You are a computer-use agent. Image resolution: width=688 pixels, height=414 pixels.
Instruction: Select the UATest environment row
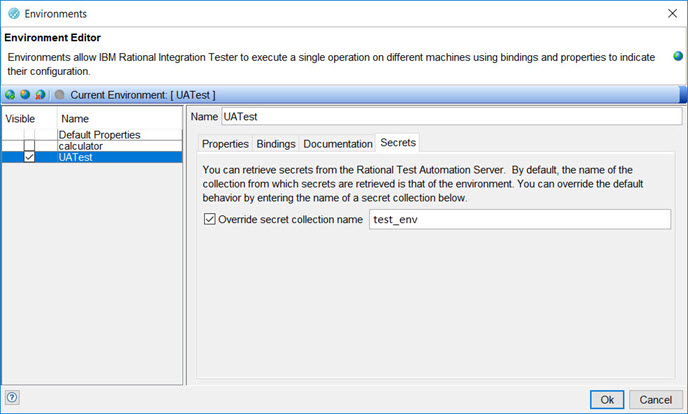92,157
